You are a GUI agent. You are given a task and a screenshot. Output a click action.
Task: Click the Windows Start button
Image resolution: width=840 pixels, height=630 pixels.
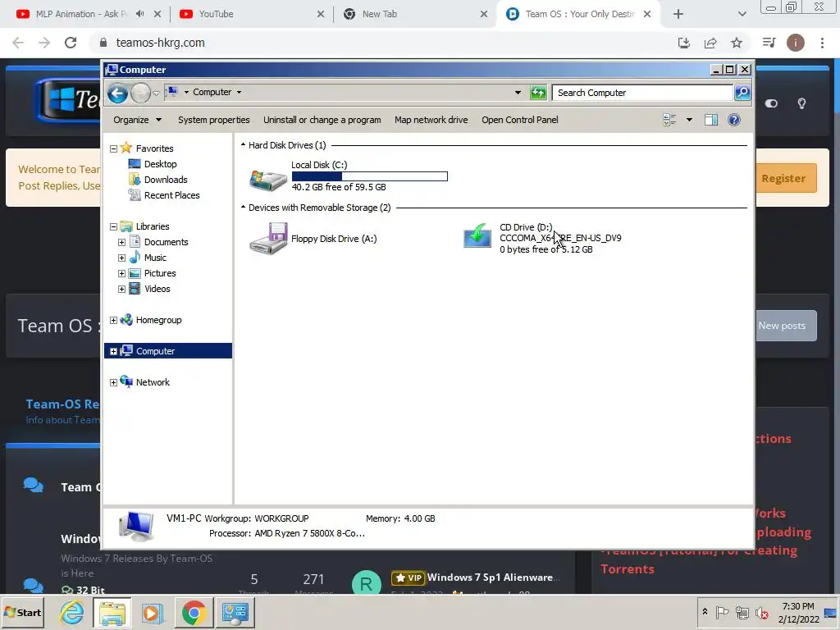(x=23, y=612)
